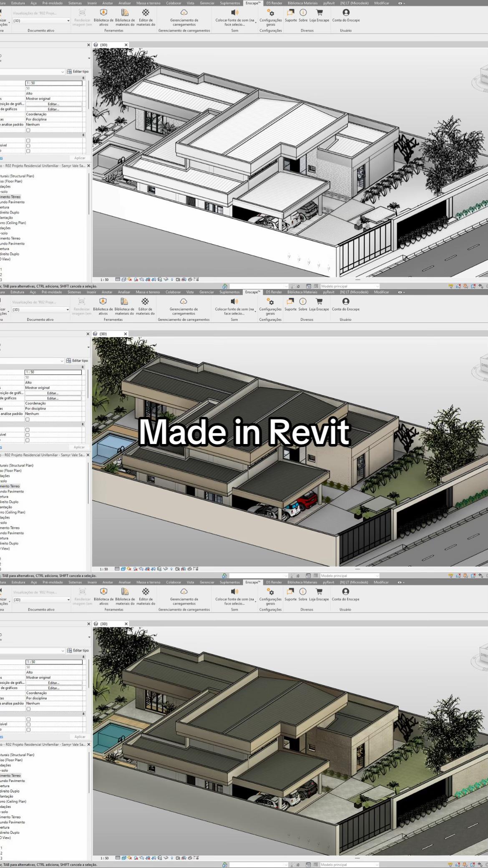The height and width of the screenshot is (868, 488).
Task: Open Biblioteca de ativos in the white-model window
Action: [103, 17]
